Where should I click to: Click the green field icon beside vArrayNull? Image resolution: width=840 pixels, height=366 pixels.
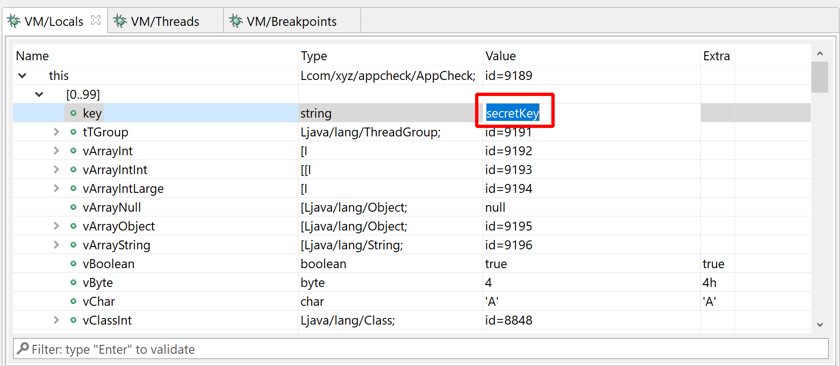(x=73, y=207)
